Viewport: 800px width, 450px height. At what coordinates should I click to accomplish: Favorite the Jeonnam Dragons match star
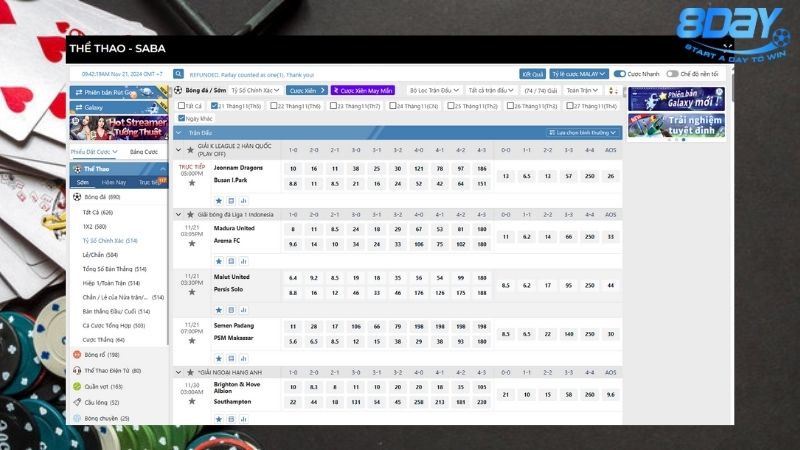[x=192, y=183]
